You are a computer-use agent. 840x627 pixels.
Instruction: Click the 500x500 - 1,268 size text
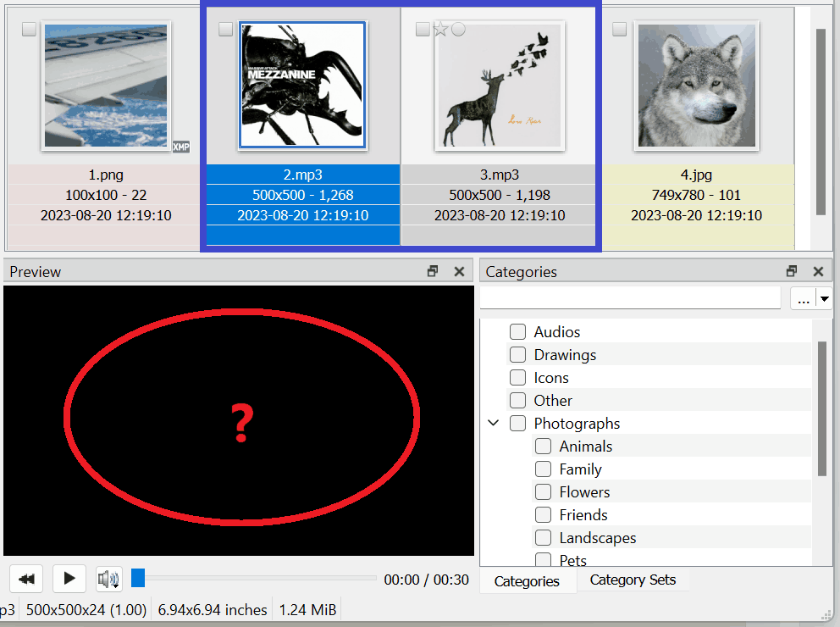(302, 195)
